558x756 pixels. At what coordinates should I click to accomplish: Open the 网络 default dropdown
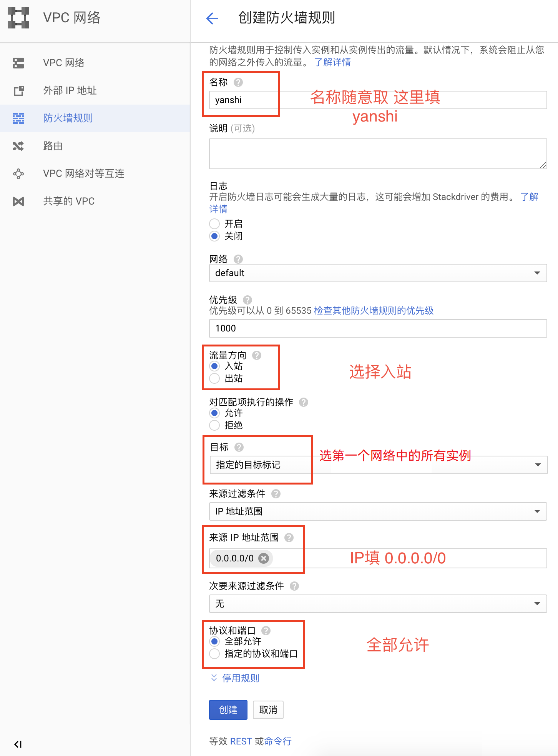[x=378, y=273]
